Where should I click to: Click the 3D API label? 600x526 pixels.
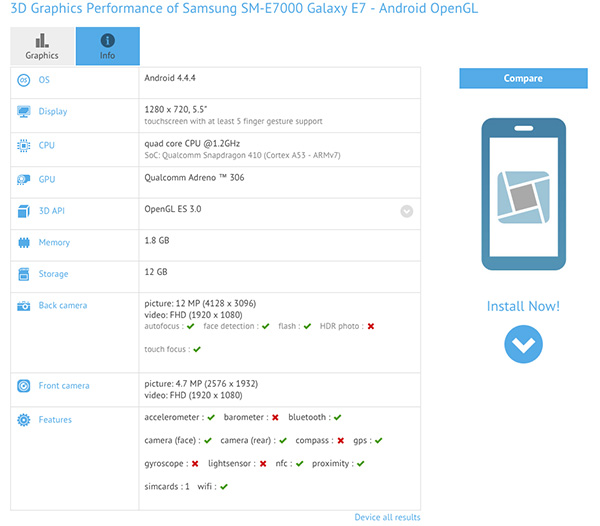(x=52, y=211)
